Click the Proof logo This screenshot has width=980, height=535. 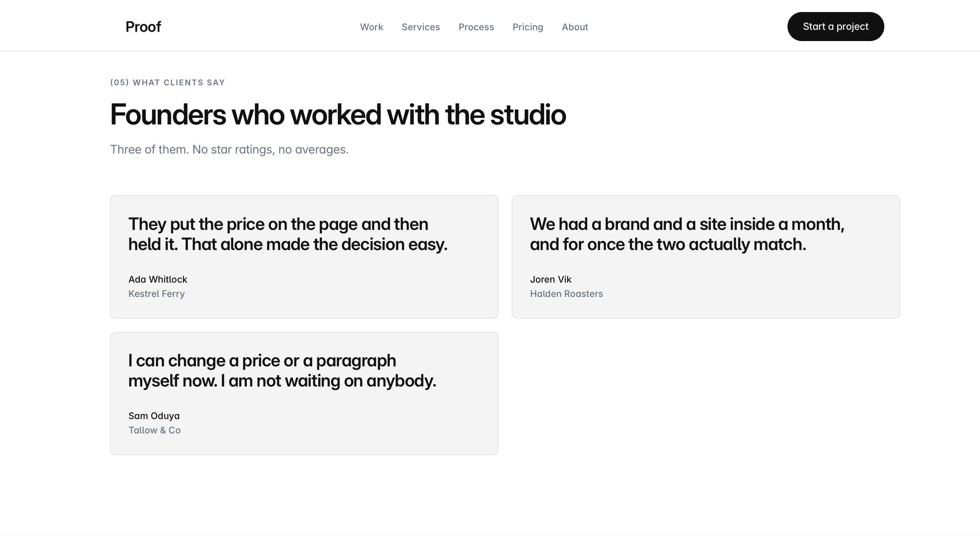pos(143,27)
